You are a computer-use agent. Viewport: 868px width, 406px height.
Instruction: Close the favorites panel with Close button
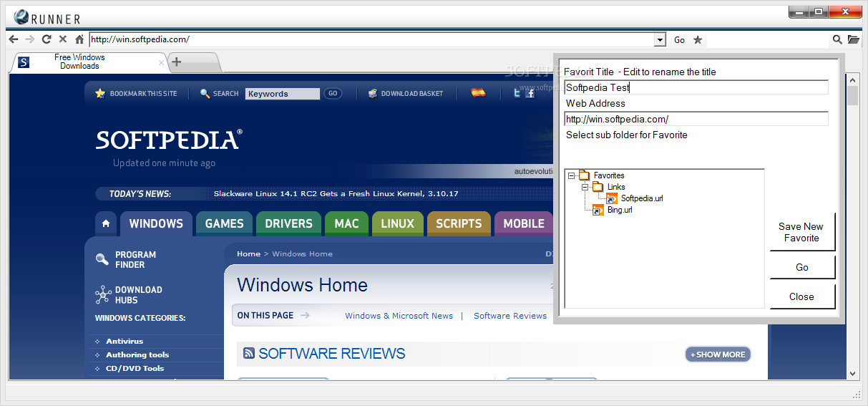(x=802, y=296)
